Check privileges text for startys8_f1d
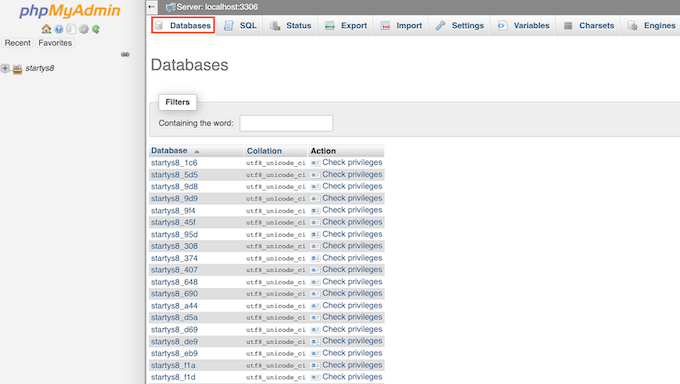The image size is (680, 384). [x=352, y=377]
